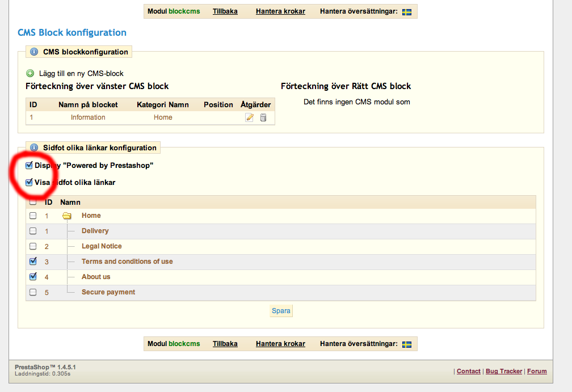Open the Bug Tracker footer link

pos(504,371)
